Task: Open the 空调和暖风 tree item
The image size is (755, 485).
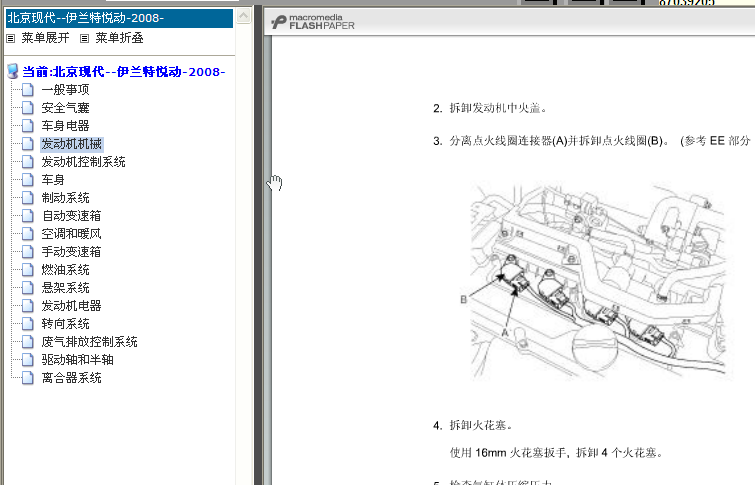Action: click(x=71, y=234)
